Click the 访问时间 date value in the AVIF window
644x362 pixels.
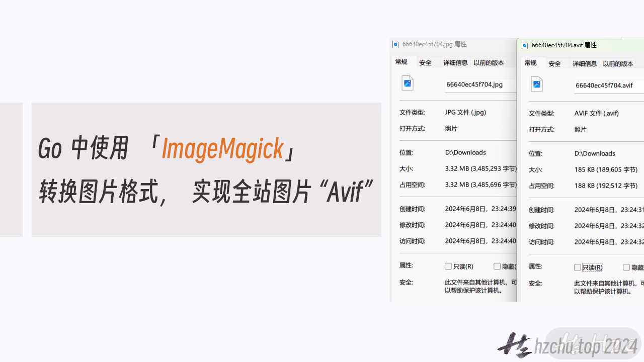(609, 242)
